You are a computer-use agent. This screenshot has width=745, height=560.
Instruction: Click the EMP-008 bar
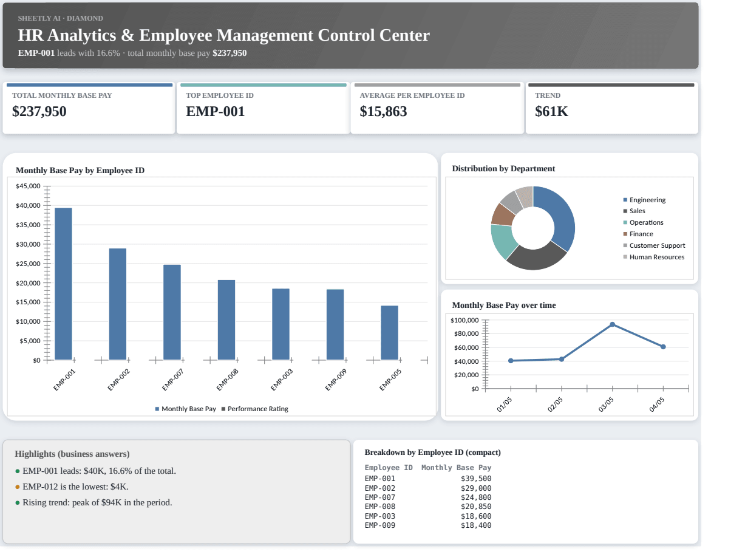click(x=226, y=320)
